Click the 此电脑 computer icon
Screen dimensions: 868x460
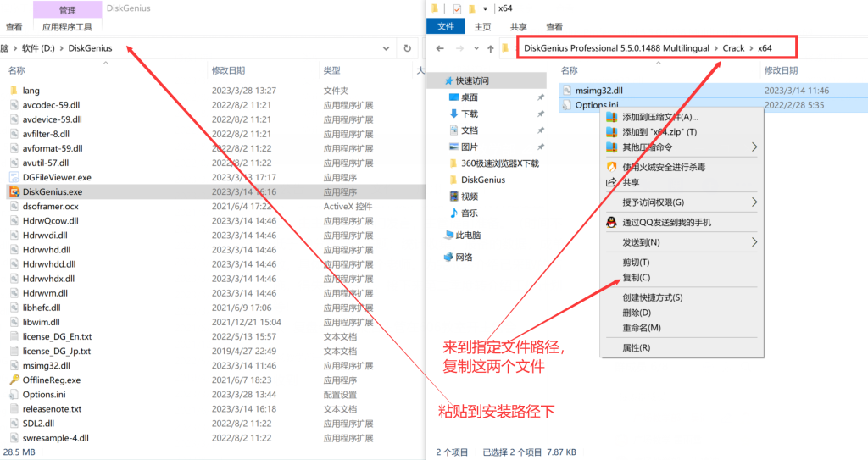click(448, 236)
